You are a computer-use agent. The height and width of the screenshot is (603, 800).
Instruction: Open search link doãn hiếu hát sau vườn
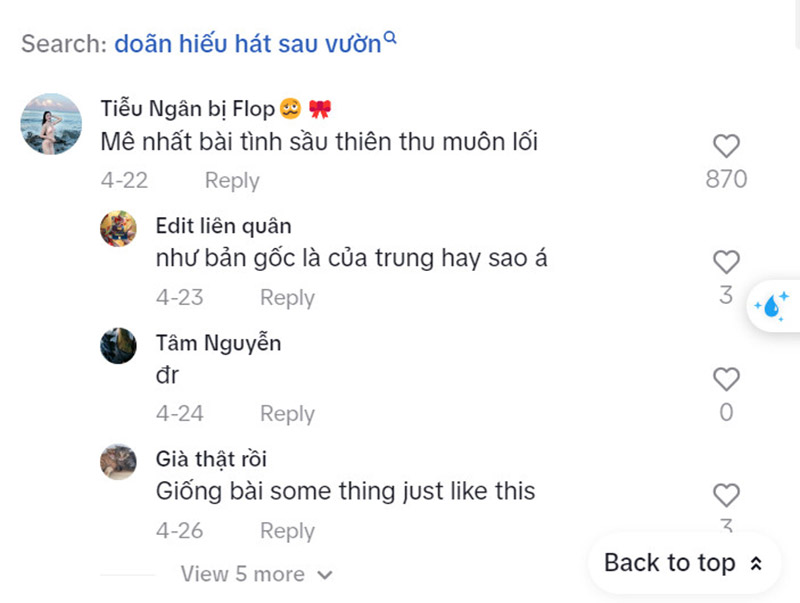(247, 44)
